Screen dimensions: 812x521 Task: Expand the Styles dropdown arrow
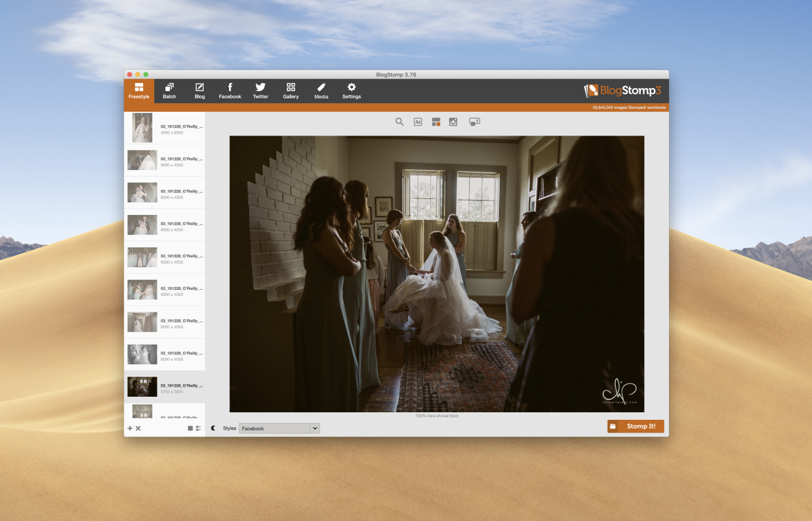(x=315, y=429)
